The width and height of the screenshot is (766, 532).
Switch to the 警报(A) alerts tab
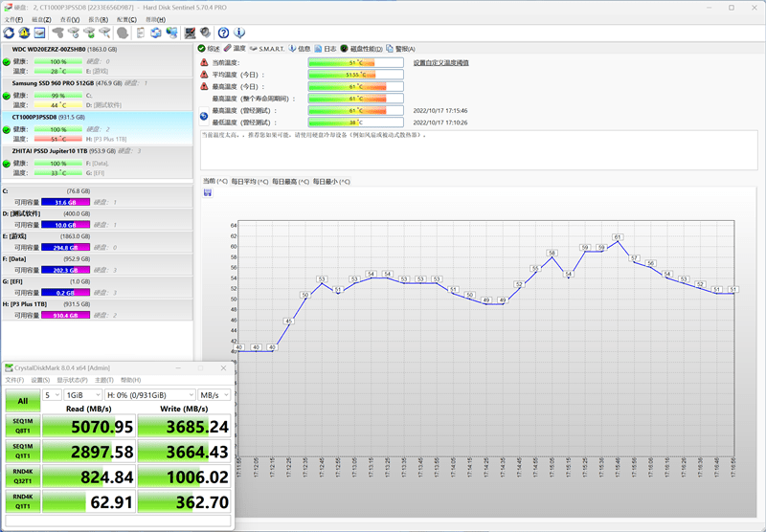(400, 48)
